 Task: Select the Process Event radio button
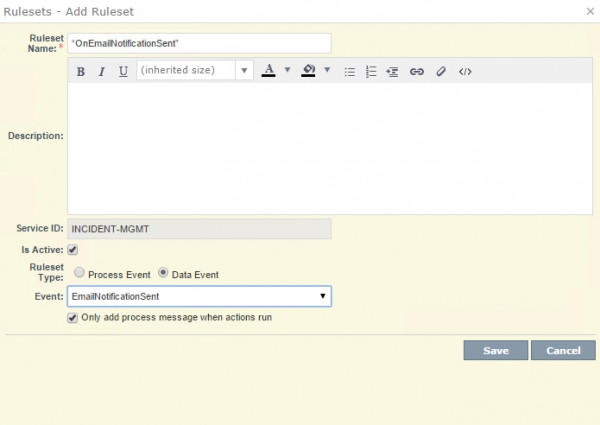coord(79,272)
